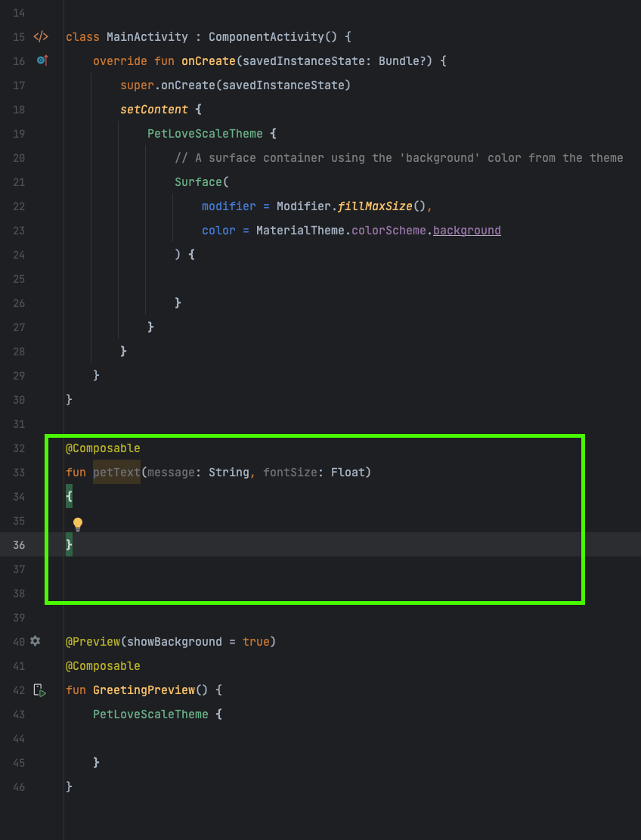Click the @Composable annotation above petText

[x=103, y=448]
